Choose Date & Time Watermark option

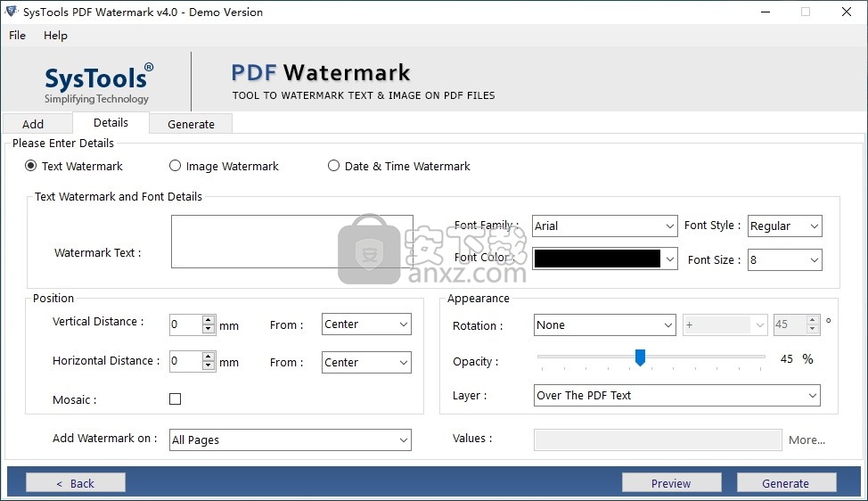point(333,166)
